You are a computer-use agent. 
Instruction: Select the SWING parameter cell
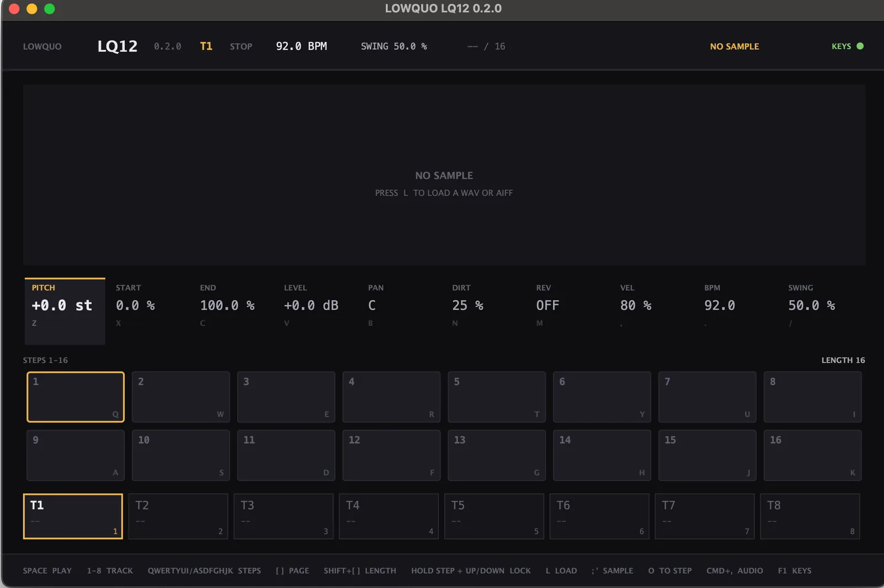822,311
